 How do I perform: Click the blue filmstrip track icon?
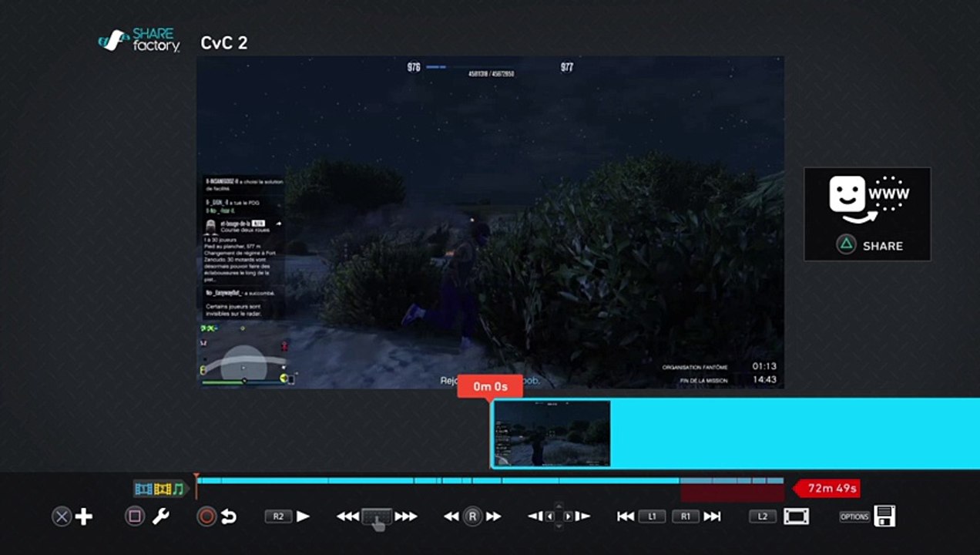pos(143,489)
